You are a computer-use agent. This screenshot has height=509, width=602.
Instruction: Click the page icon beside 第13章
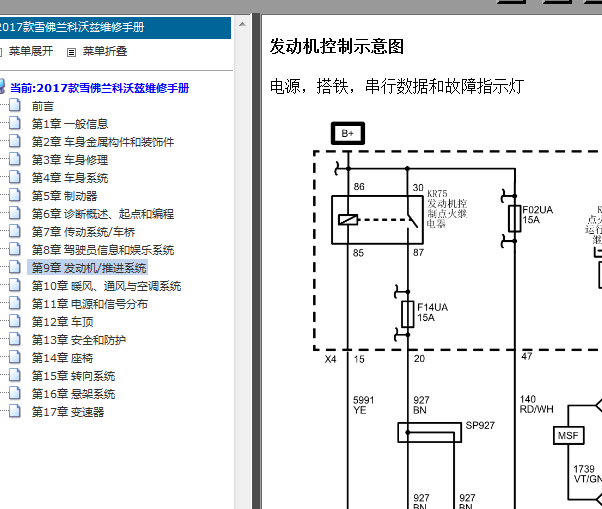click(15, 339)
